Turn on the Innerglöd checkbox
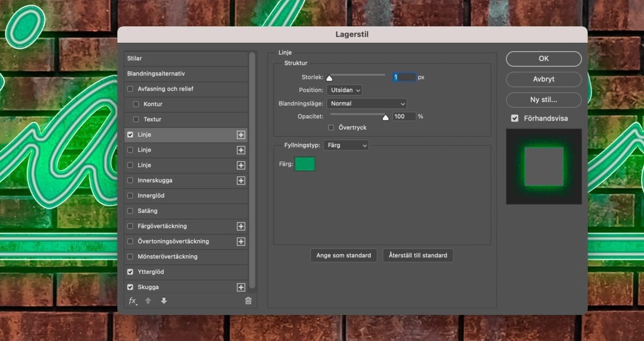This screenshot has height=341, width=644. pyautogui.click(x=130, y=196)
